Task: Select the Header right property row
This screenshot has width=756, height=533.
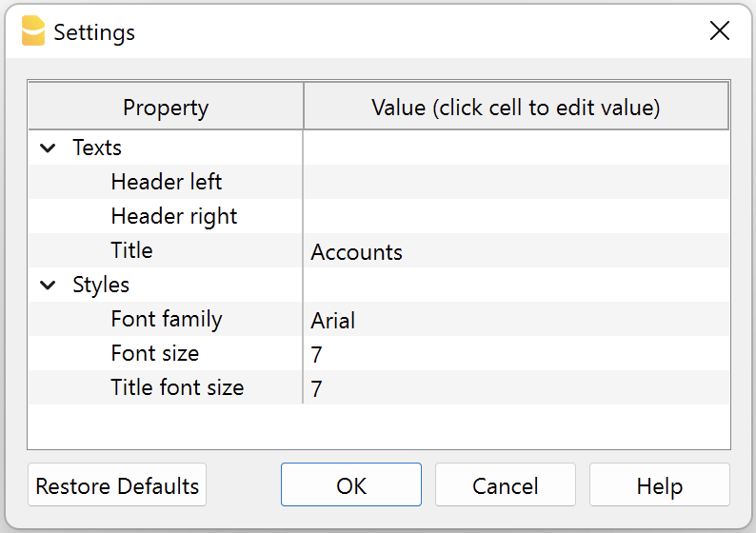Action: coord(174,216)
